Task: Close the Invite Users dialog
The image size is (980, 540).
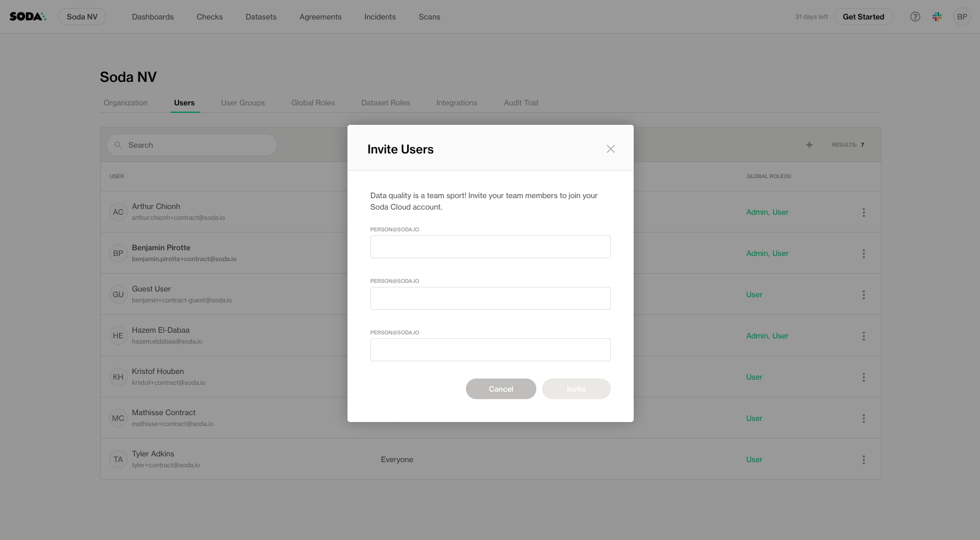Action: click(610, 149)
